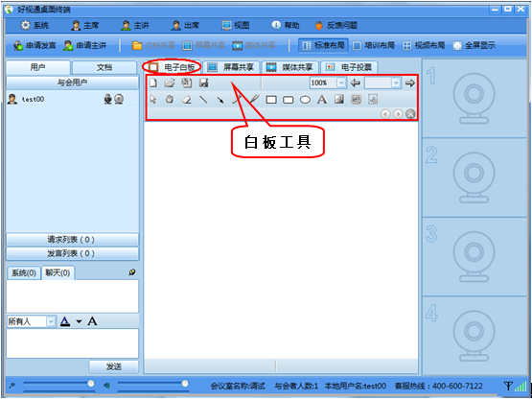Expand 发言列表 (0) section
532x400 pixels.
pyautogui.click(x=72, y=253)
